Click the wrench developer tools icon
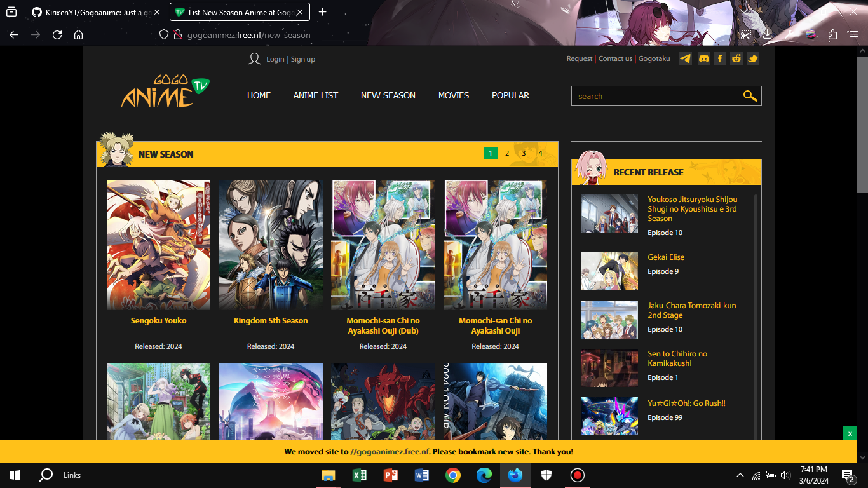Screen dimensions: 868x488 click(x=789, y=35)
